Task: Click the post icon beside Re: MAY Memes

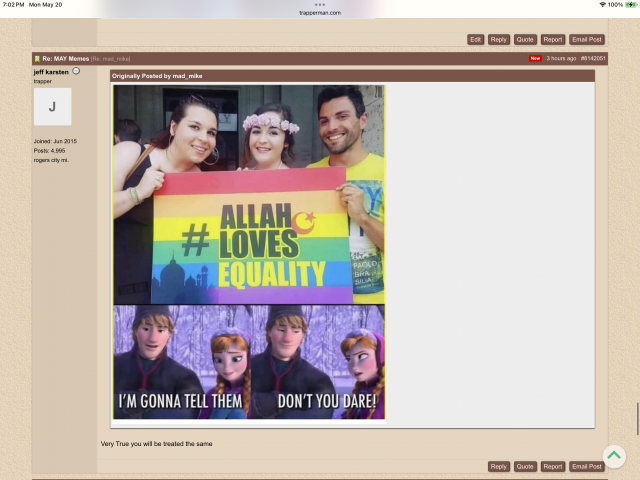Action: coord(37,59)
